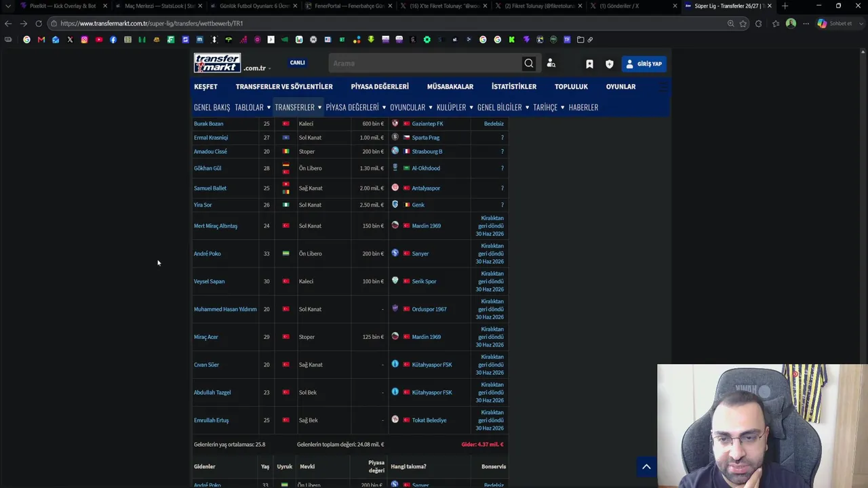The height and width of the screenshot is (488, 868).
Task: Open player Emrullah Ertuş's profile
Action: coord(211,420)
